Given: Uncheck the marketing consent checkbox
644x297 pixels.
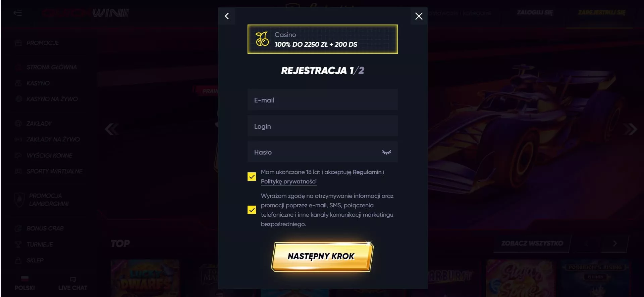Looking at the screenshot, I should (x=252, y=210).
